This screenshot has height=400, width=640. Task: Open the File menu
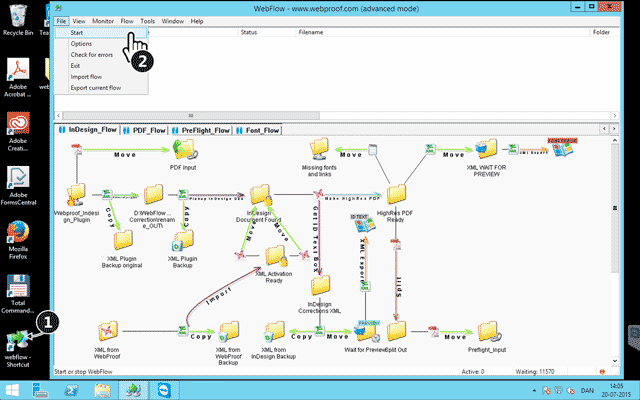61,21
